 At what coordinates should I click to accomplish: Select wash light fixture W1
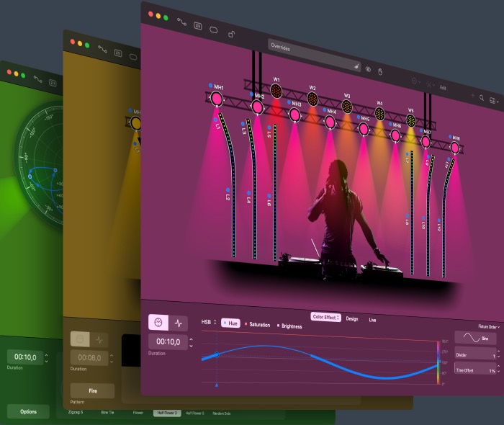276,91
